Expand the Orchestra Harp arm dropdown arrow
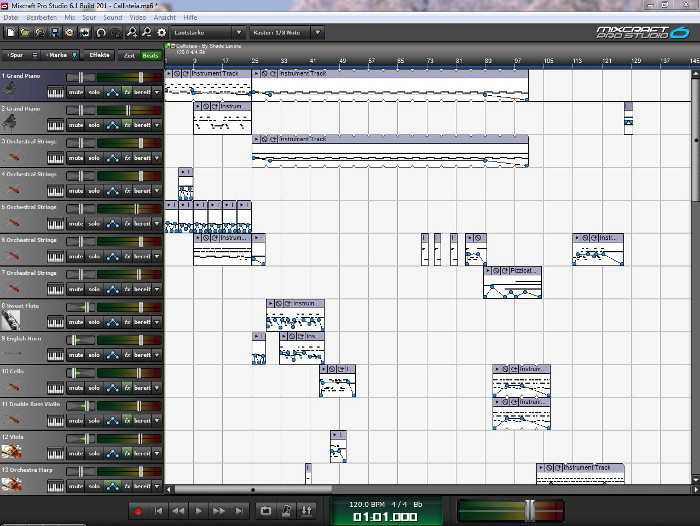This screenshot has height=526, width=700. pos(157,486)
